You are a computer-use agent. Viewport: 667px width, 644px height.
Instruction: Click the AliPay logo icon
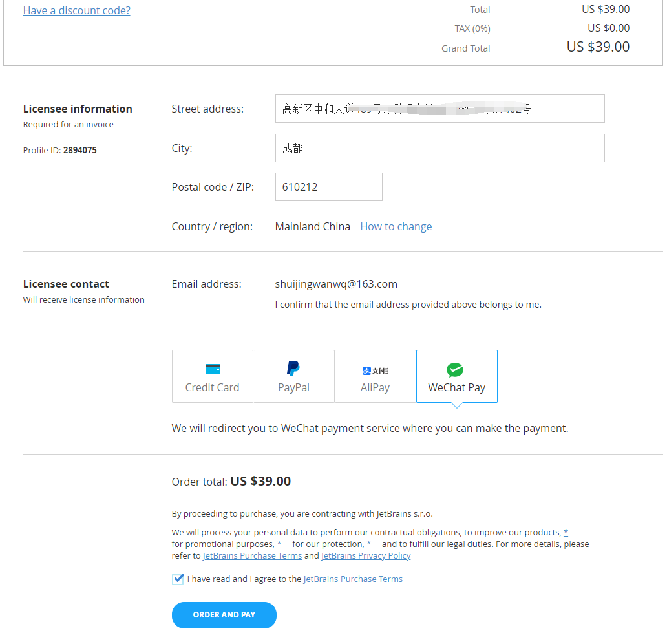[375, 370]
